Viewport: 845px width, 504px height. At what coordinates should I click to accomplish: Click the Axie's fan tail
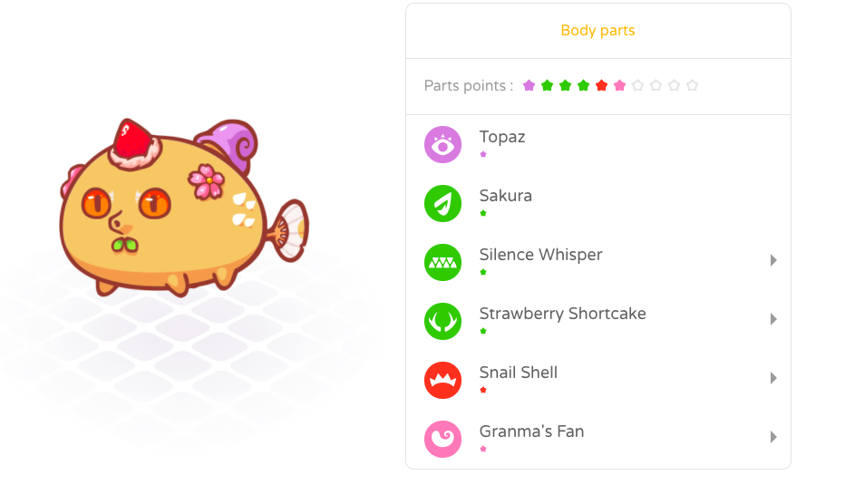tap(288, 231)
